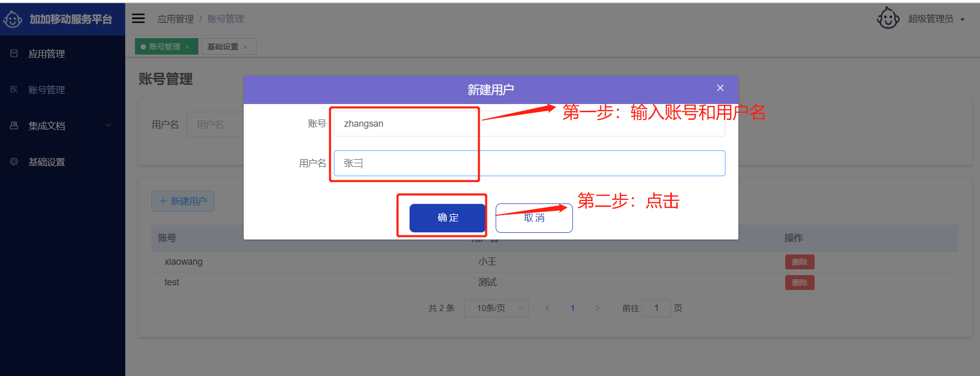Screen dimensions: 980x376
Task: Click the 基础设置 gear icon in sidebar
Action: [14, 162]
